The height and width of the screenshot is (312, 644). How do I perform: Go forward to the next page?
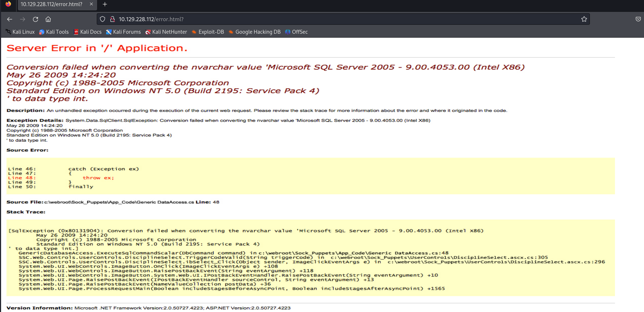point(23,19)
